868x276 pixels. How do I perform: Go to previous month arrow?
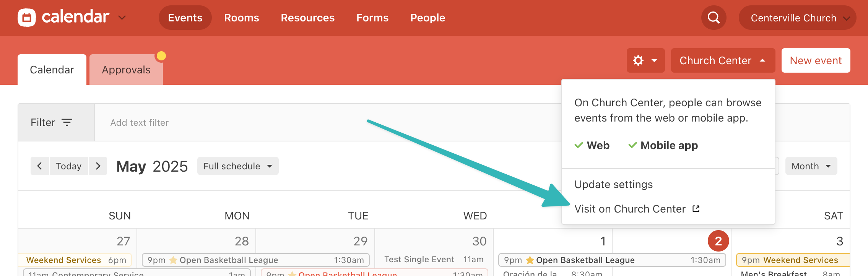click(39, 166)
